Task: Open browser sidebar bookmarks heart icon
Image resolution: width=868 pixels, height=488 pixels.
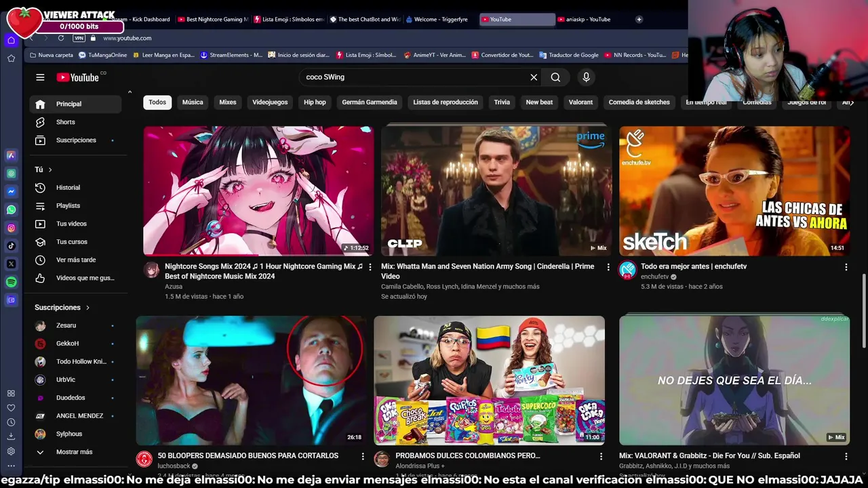Action: (11, 408)
